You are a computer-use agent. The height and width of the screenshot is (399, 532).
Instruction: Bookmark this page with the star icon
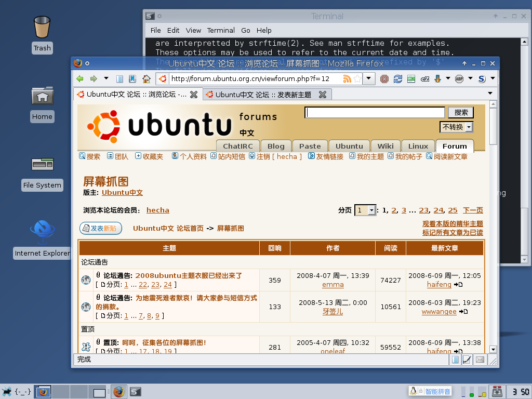(x=357, y=79)
